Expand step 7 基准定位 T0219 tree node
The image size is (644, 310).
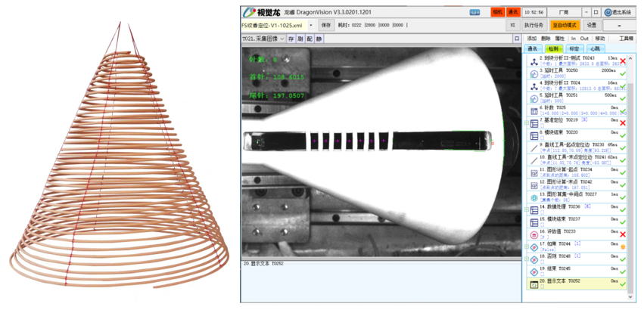pyautogui.click(x=527, y=122)
